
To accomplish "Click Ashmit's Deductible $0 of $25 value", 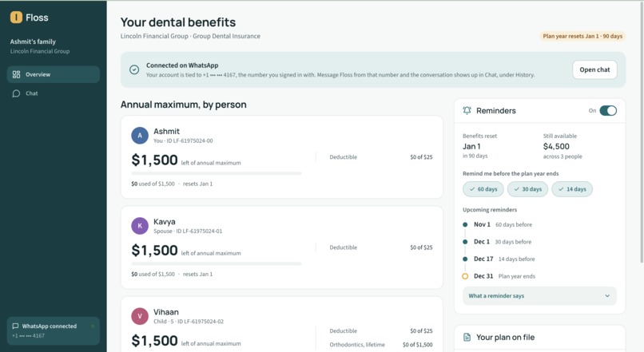I will (421, 157).
